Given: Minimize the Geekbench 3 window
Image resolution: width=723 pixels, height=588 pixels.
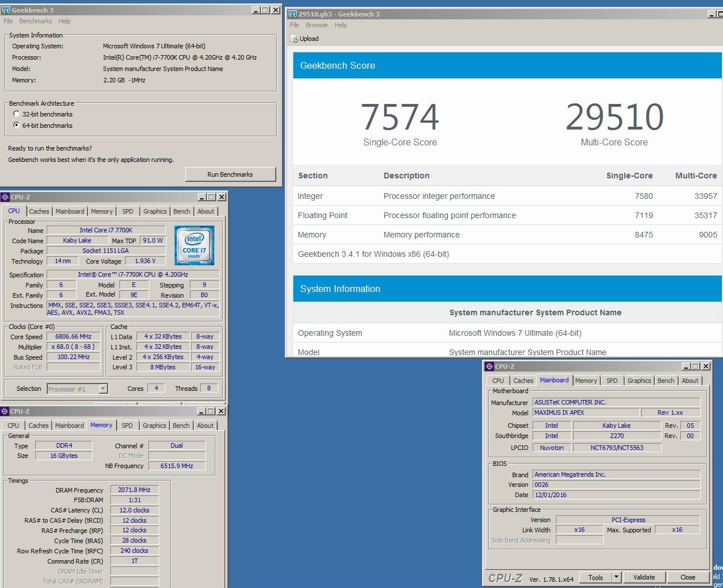Looking at the screenshot, I should pos(256,10).
